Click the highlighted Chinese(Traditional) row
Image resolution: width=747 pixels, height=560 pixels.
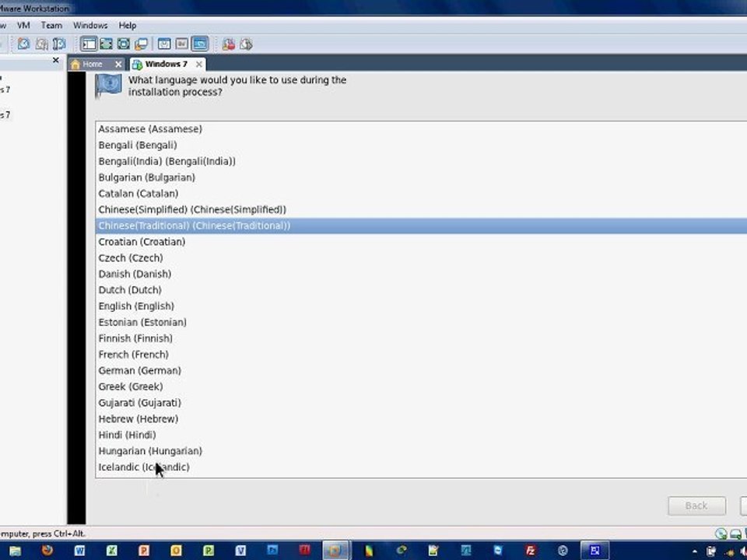(x=421, y=226)
